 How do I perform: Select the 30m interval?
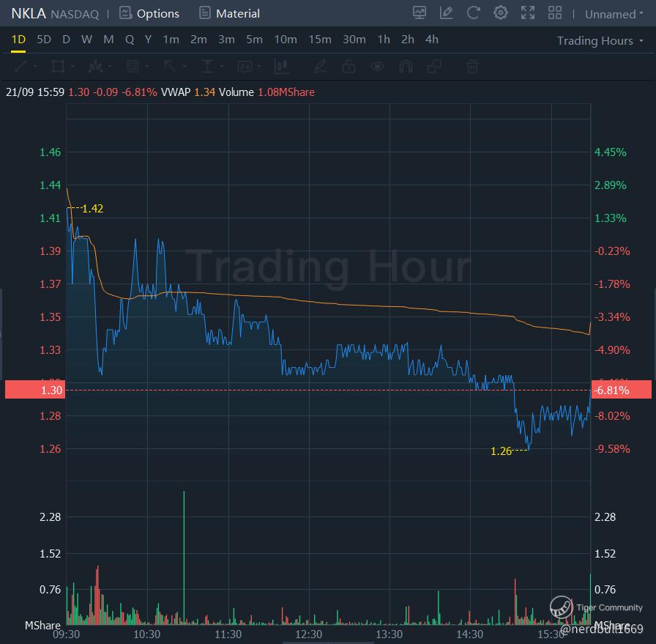tap(354, 40)
